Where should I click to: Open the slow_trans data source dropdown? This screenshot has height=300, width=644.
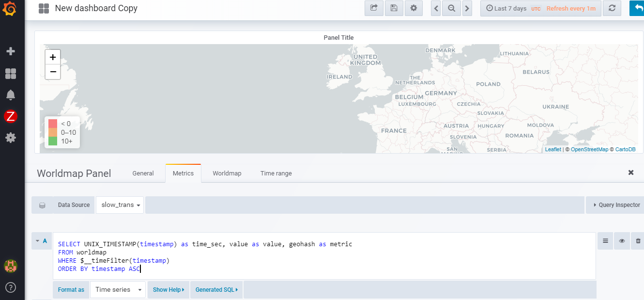(x=119, y=205)
